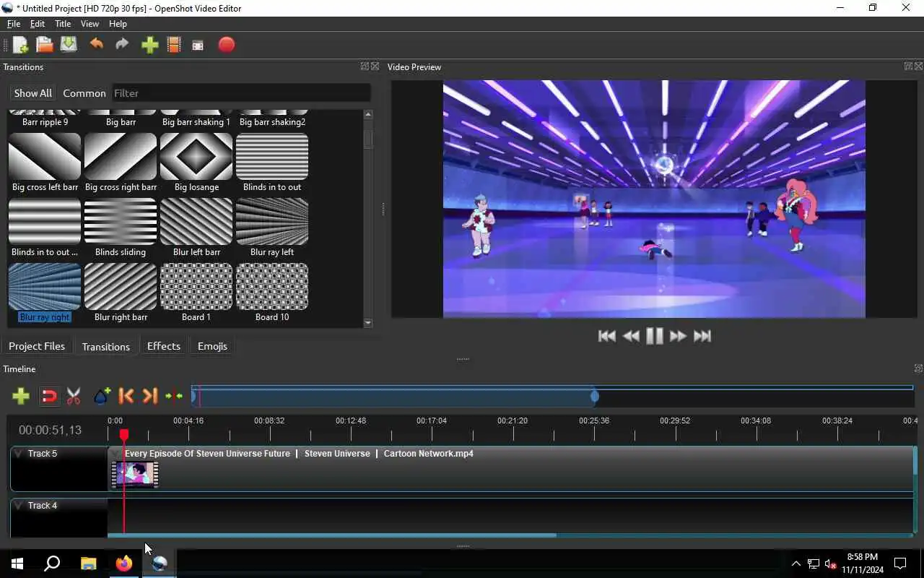Screen dimensions: 924x578
Task: Open the Help menu
Action: coord(118,24)
